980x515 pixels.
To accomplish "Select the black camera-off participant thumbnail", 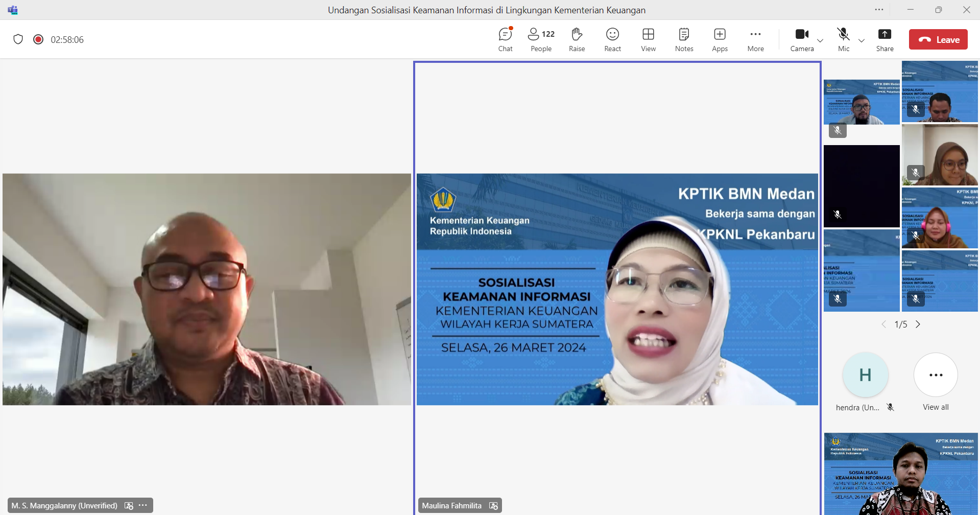I will 862,186.
